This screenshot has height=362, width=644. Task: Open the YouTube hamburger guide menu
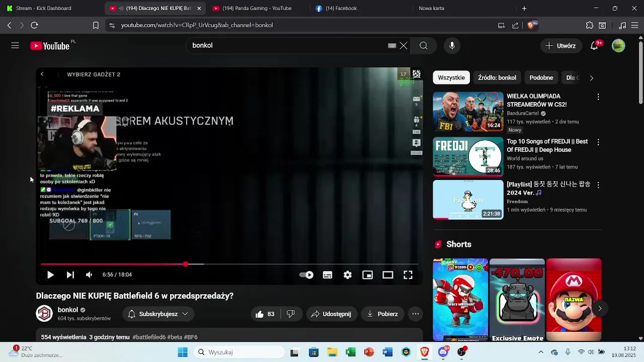click(x=15, y=46)
